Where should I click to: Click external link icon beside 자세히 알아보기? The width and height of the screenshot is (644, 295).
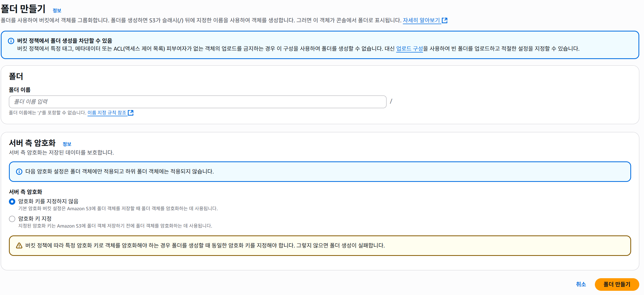coord(445,20)
